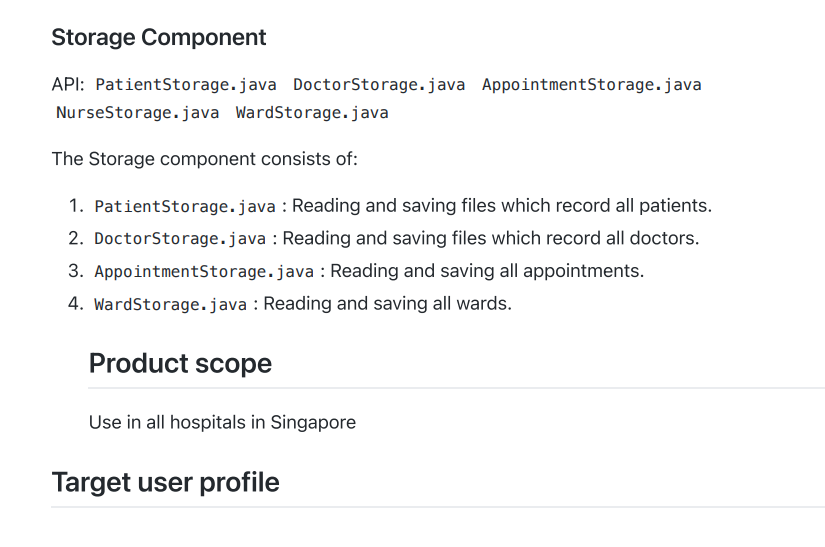Click NurseStorage.java code text
Image resolution: width=825 pixels, height=547 pixels.
click(x=138, y=113)
